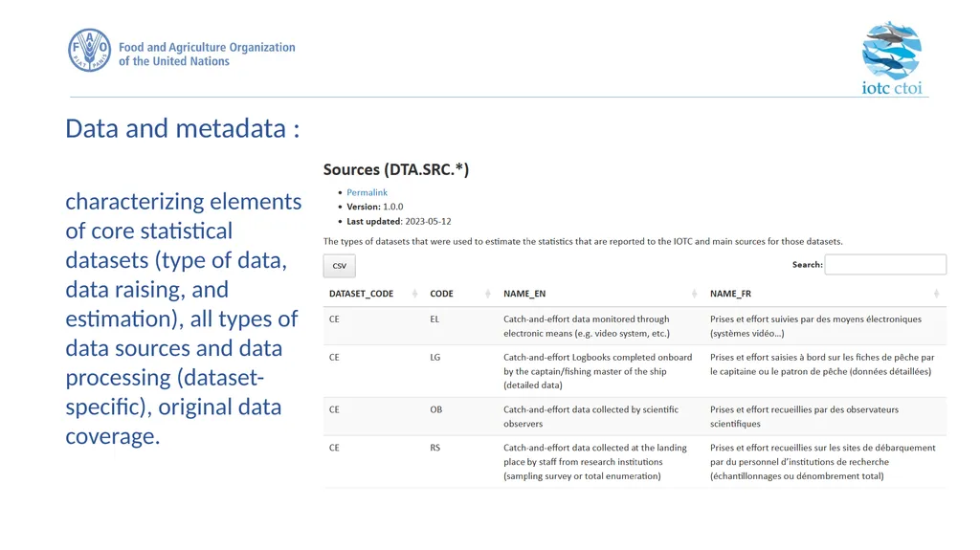980x550 pixels.
Task: Click the 'Sources (DTA.SRC.*)' heading
Action: [x=395, y=169]
